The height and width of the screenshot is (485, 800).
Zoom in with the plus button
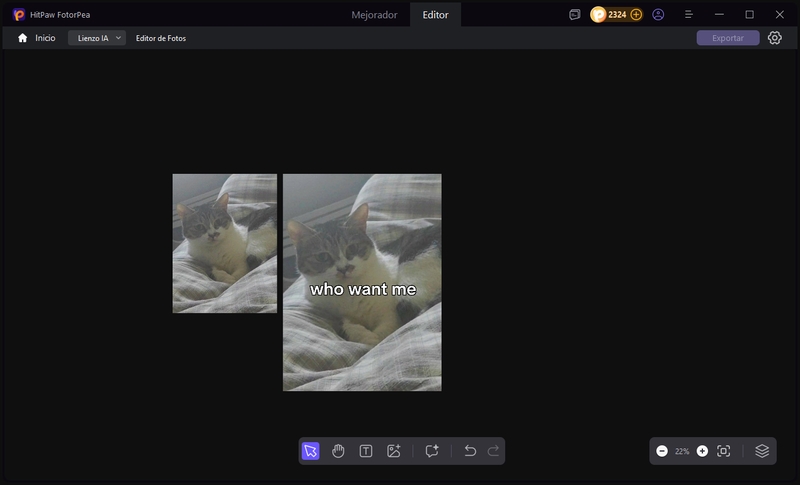(x=703, y=451)
